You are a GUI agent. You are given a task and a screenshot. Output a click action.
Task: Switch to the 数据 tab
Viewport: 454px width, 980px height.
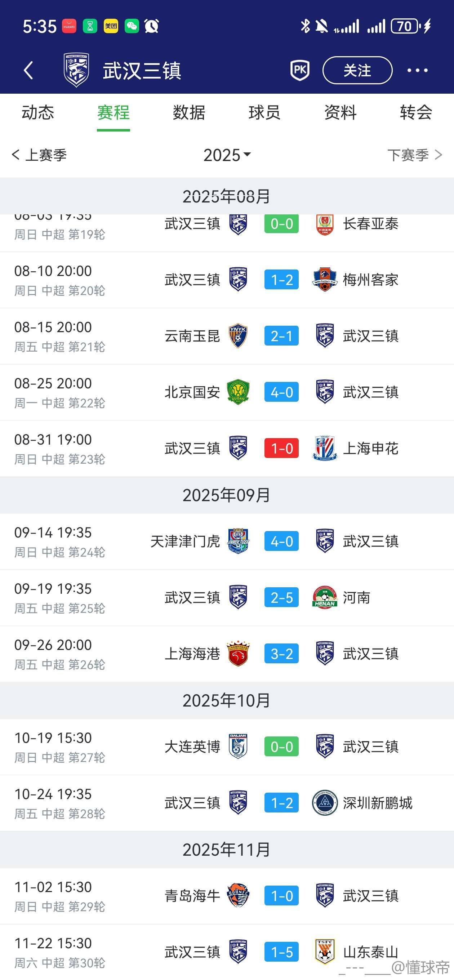189,113
